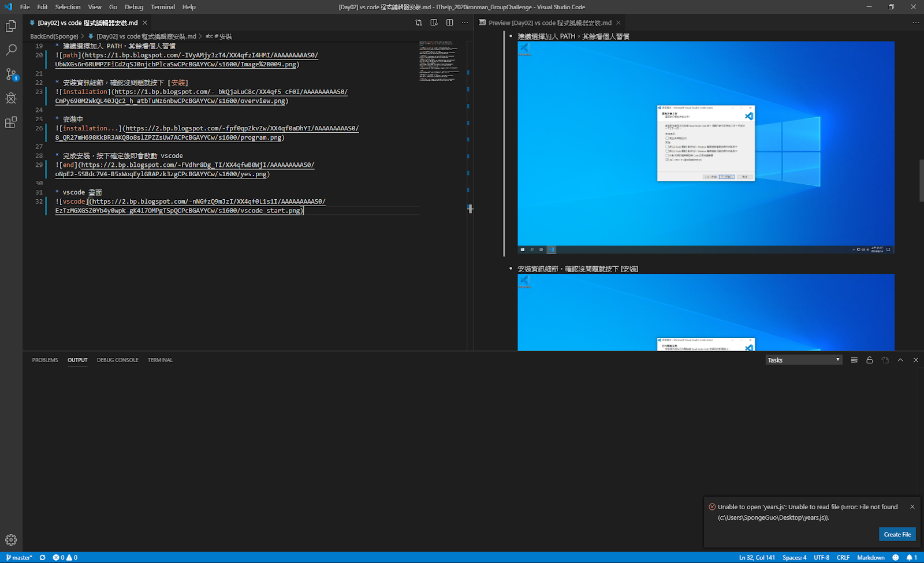Switch to the Terminal tab
The width and height of the screenshot is (924, 563).
tap(160, 360)
